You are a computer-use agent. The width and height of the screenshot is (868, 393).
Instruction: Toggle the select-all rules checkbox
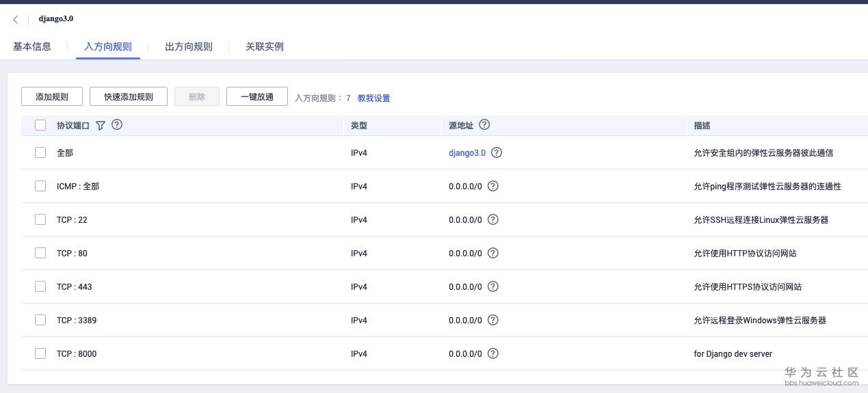tap(40, 125)
